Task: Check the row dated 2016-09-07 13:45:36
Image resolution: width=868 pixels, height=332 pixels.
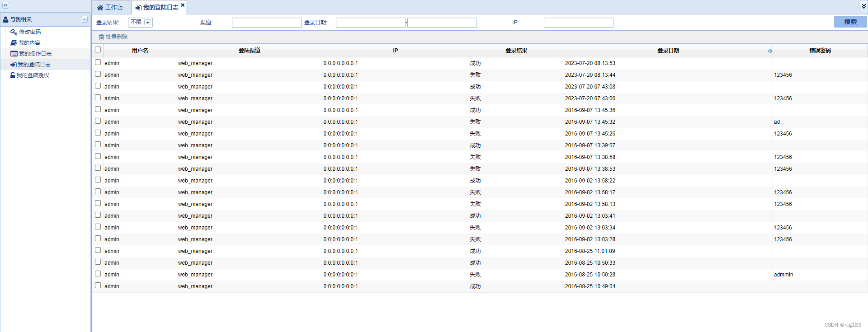Action: [x=98, y=109]
